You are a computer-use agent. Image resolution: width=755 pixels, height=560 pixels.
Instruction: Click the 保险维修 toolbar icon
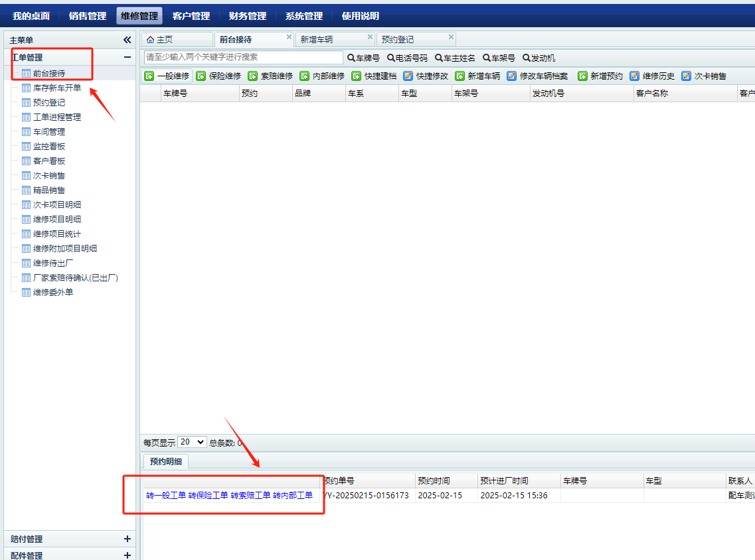click(x=201, y=76)
